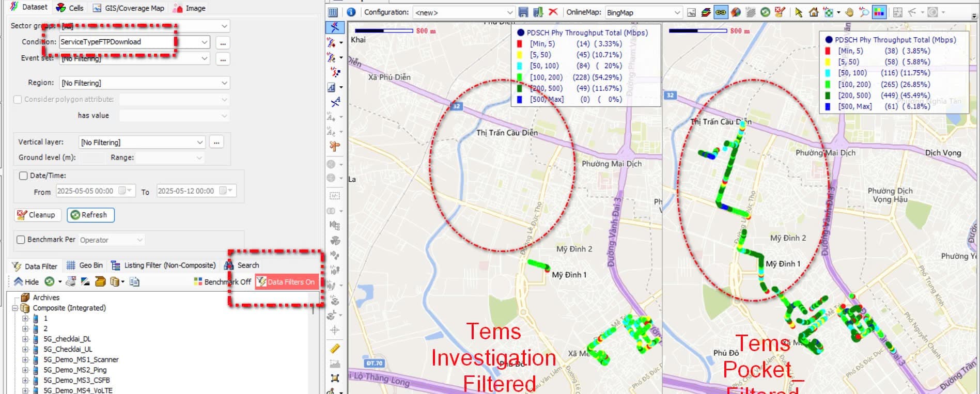Click the open archive box icon
This screenshot has width=980, height=394.
pos(100,281)
